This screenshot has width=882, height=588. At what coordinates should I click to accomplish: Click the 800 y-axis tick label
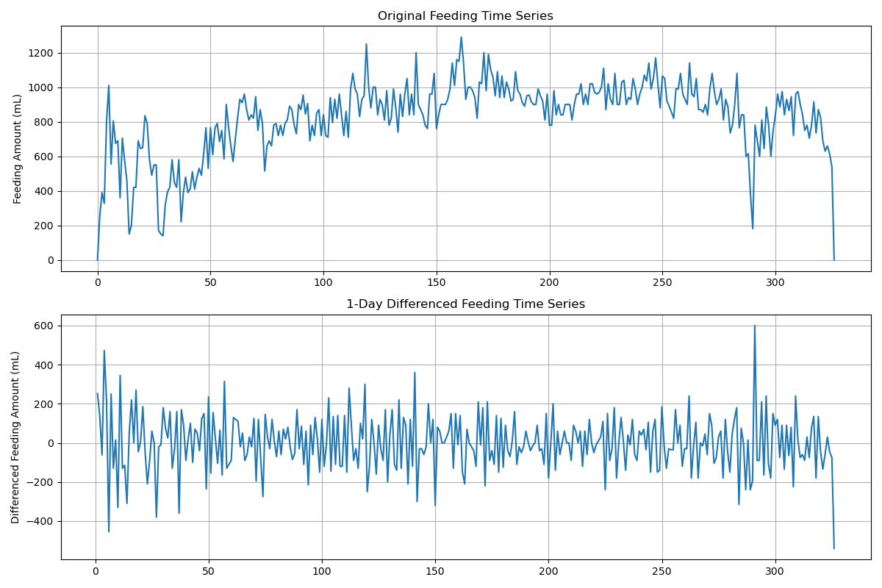pos(45,122)
